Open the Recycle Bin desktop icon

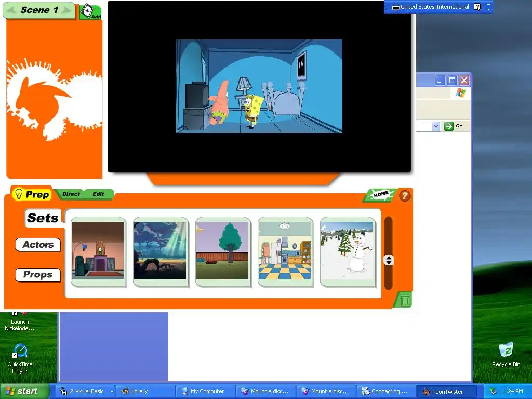click(506, 354)
